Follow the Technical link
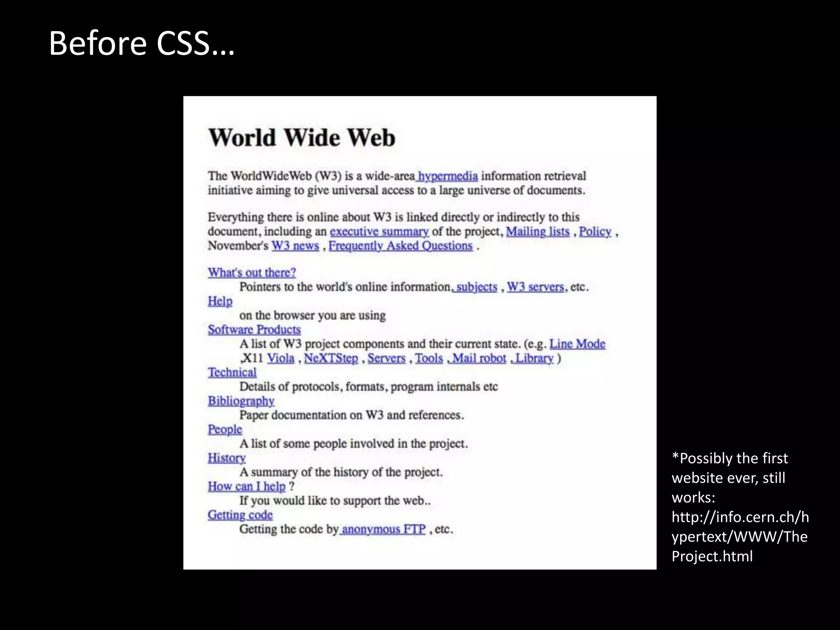This screenshot has width=840, height=630. 232,372
